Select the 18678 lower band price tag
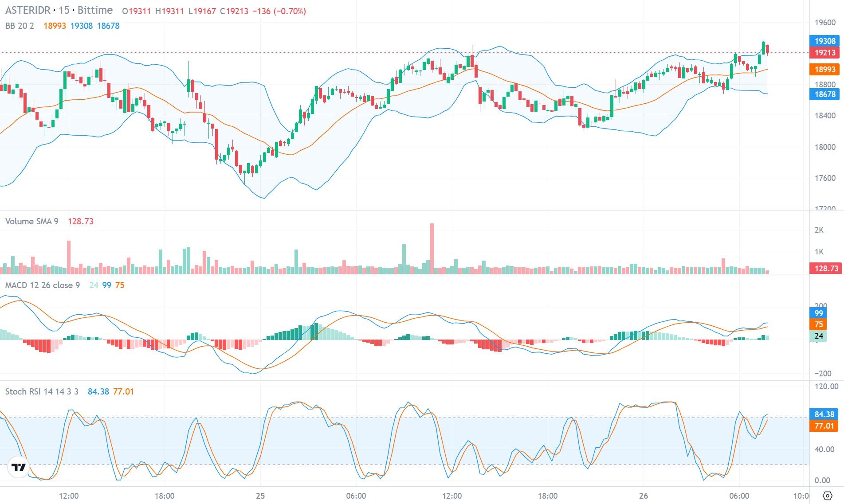Screen dimensions: 844x504 (x=824, y=94)
